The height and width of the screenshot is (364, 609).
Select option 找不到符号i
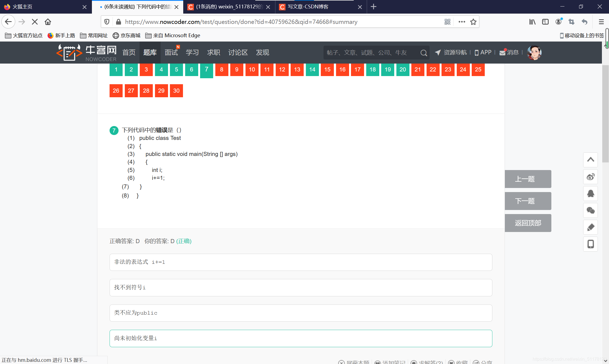click(301, 288)
